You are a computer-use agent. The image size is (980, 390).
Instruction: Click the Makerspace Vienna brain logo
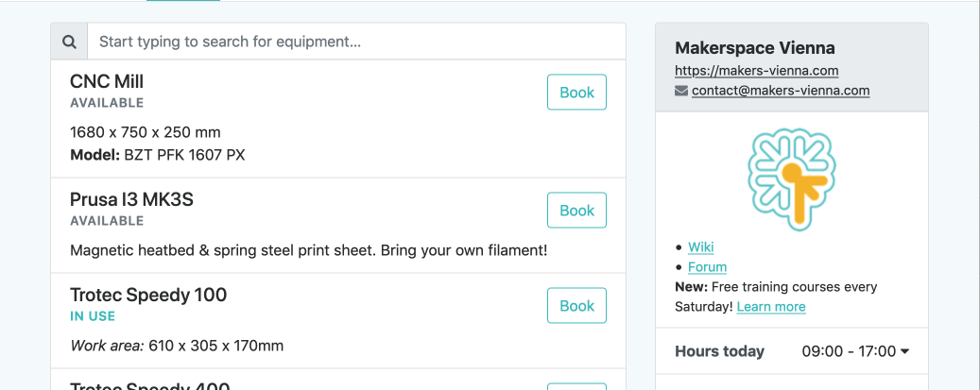[x=792, y=181]
